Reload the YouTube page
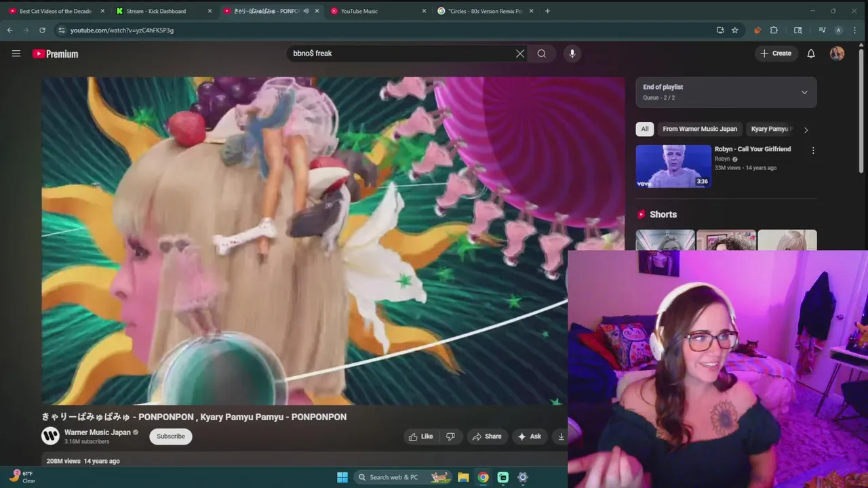Viewport: 868px width, 488px height. [x=42, y=30]
